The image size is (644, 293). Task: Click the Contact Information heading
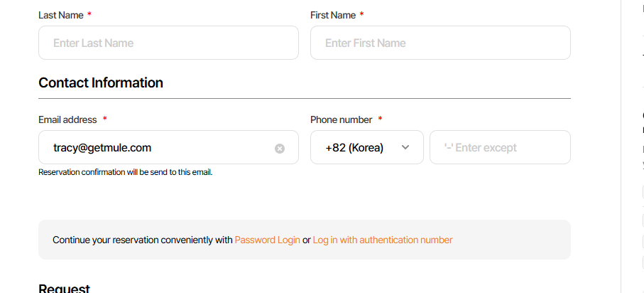point(101,82)
